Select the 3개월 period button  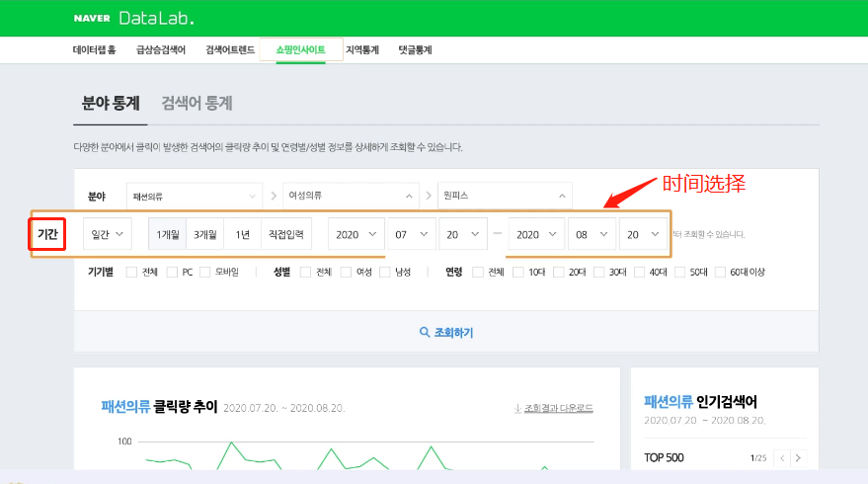coord(204,234)
